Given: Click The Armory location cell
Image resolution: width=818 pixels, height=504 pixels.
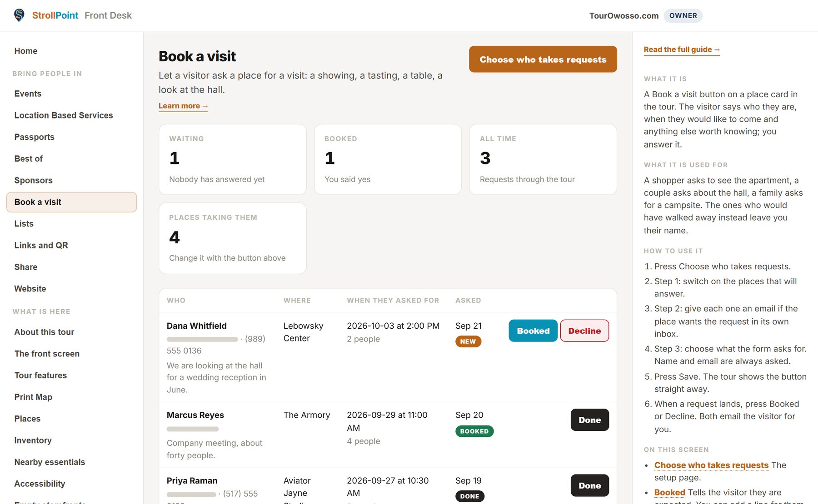Looking at the screenshot, I should pyautogui.click(x=307, y=415).
